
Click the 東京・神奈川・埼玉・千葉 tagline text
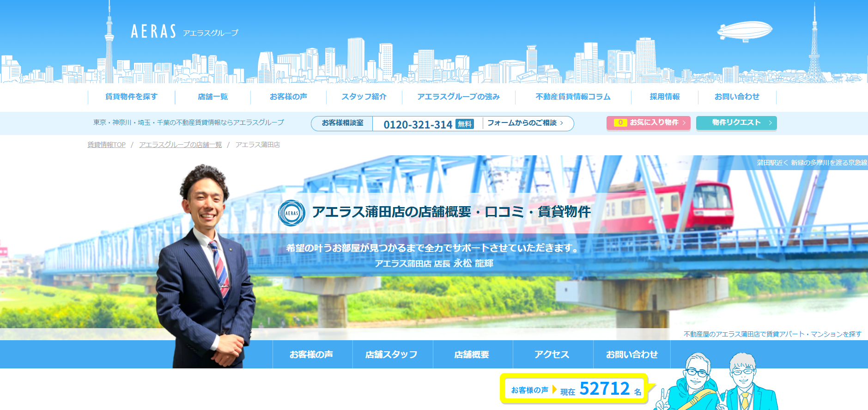tap(188, 122)
